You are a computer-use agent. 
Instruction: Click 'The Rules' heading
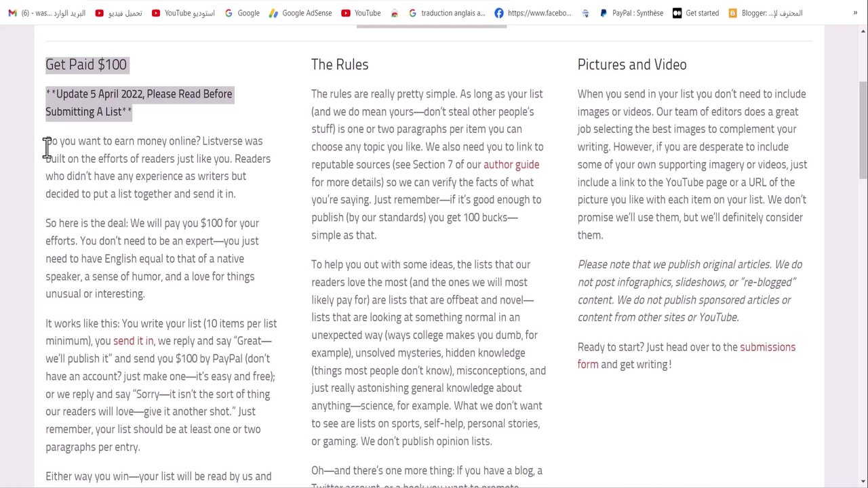pyautogui.click(x=340, y=64)
